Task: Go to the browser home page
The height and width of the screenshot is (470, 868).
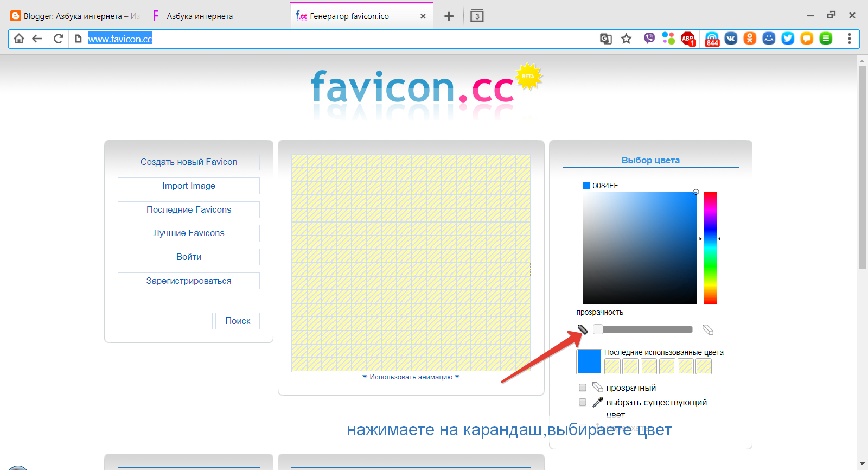Action: coord(19,39)
